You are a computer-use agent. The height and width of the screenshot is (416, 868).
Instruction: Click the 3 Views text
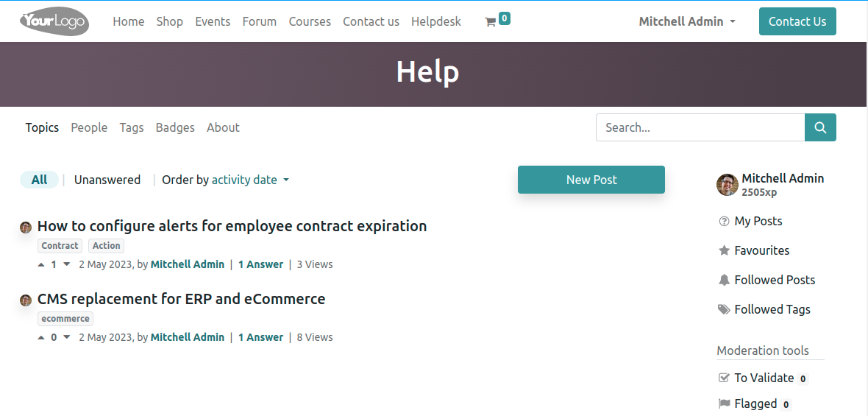315,265
